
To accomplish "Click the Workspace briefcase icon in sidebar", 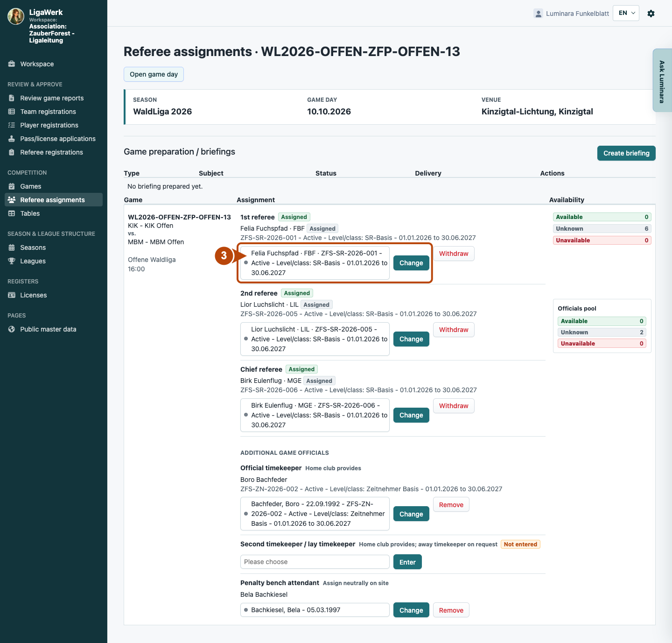I will (12, 64).
